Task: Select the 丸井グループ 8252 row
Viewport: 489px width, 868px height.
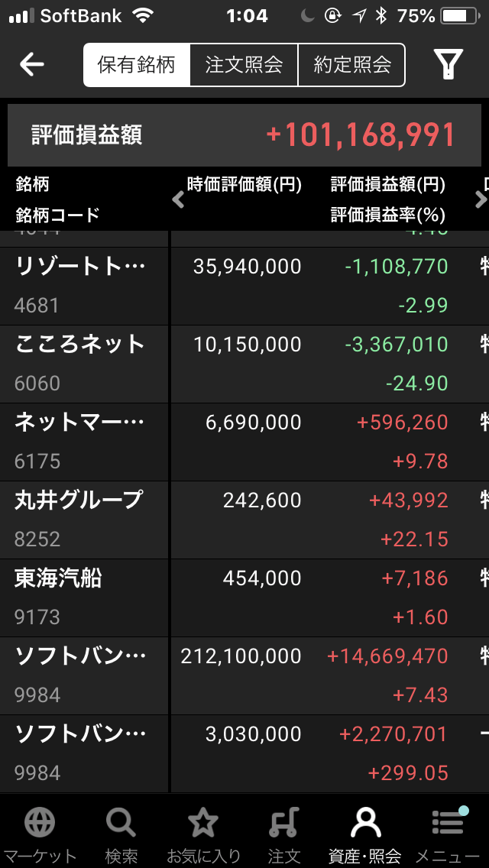Action: tap(244, 520)
